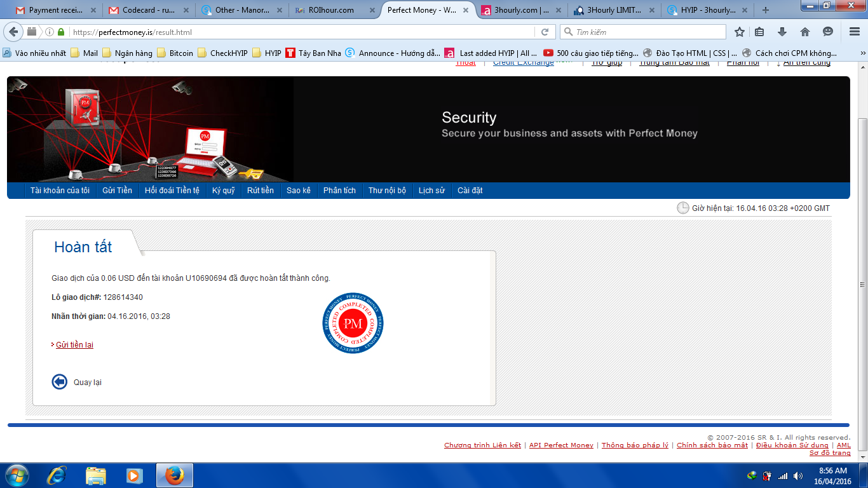The image size is (868, 488).
Task: Open the Announce - Hướng dẫ bookmark
Action: point(393,53)
